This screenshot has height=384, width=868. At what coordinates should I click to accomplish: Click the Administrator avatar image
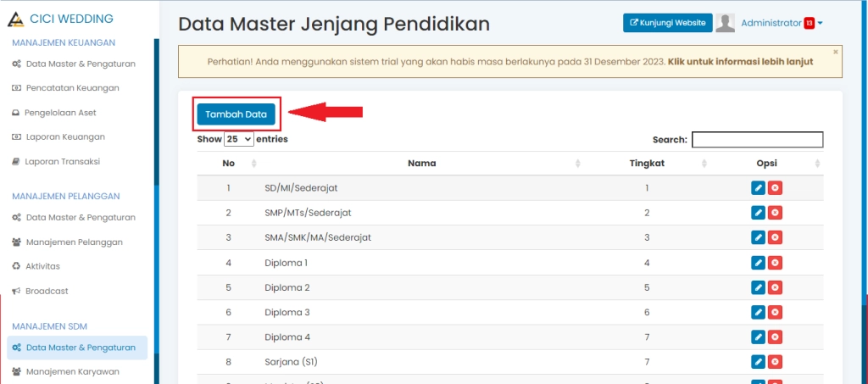click(x=726, y=23)
